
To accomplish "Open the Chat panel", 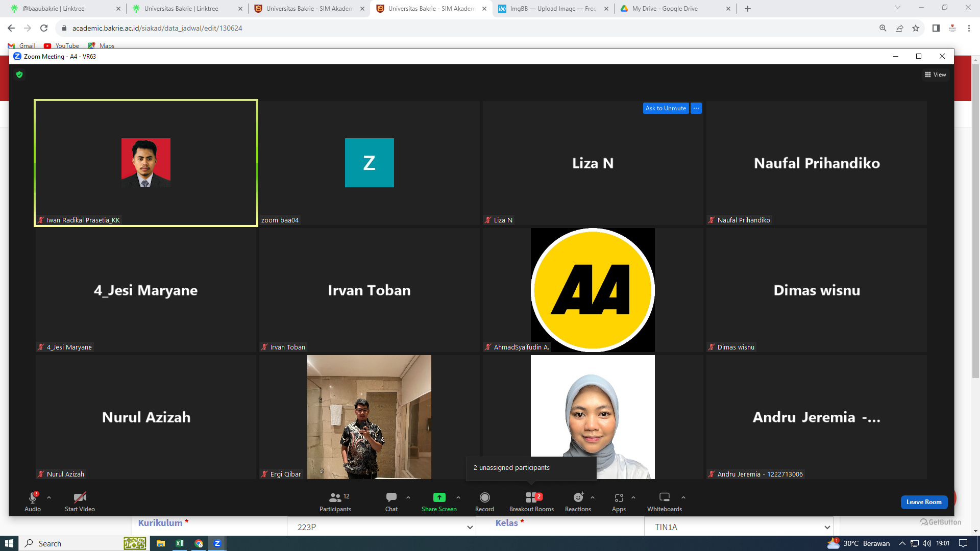I will coord(391,501).
